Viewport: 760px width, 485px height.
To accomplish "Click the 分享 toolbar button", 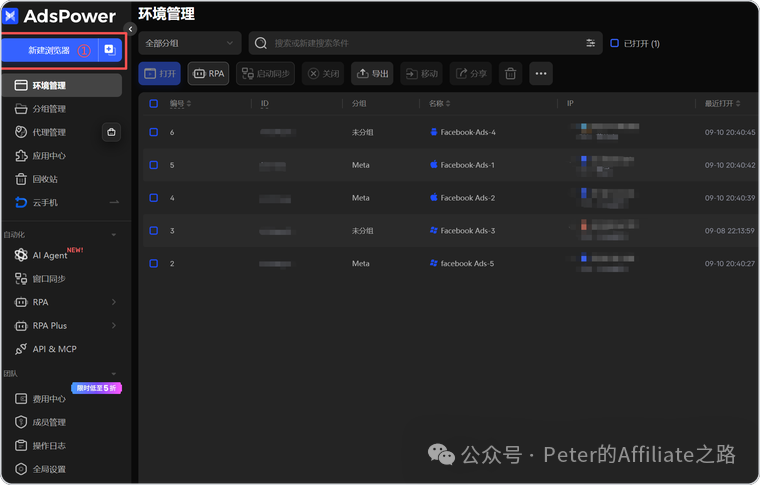I will click(x=471, y=74).
